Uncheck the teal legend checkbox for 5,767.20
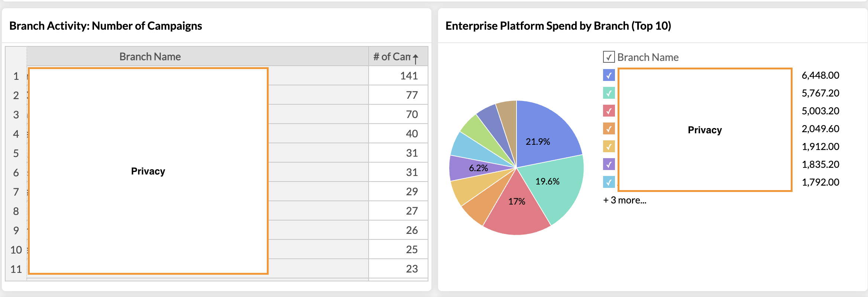Screen dimensions: 868x297 pos(609,93)
